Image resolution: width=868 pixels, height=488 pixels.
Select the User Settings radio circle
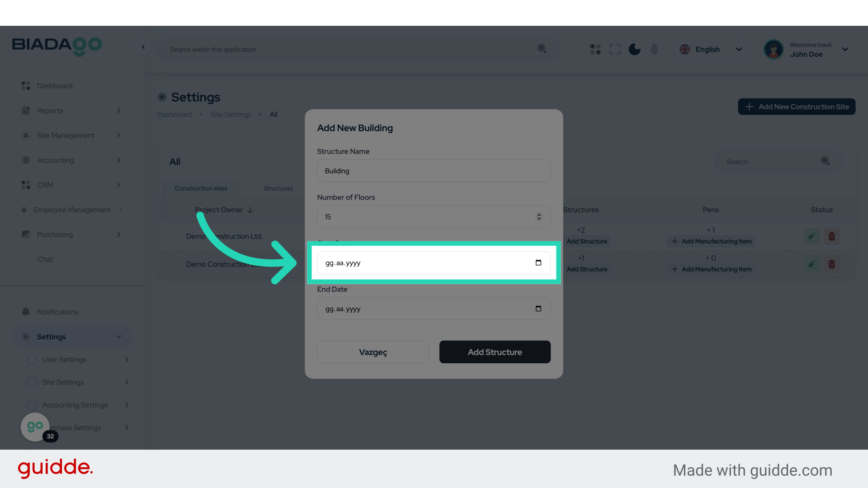(32, 359)
